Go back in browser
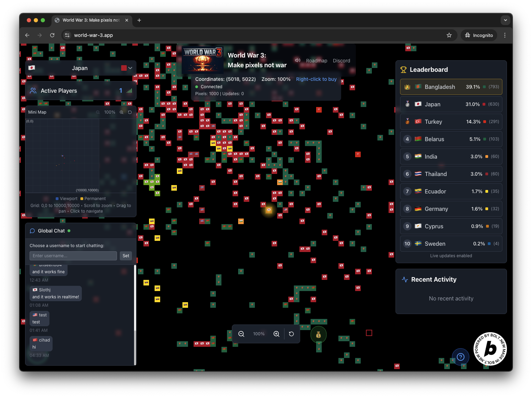Image resolution: width=532 pixels, height=397 pixels. coord(27,35)
